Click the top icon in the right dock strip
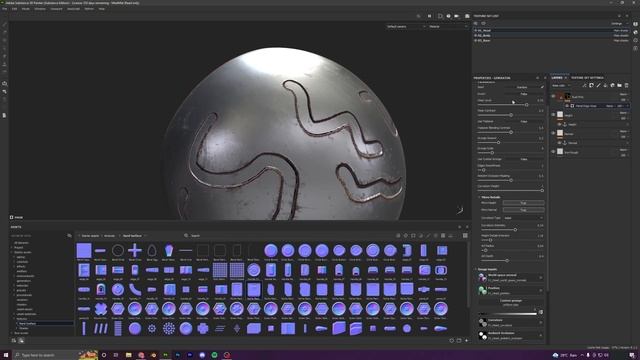640x360 pixels. tap(636, 24)
